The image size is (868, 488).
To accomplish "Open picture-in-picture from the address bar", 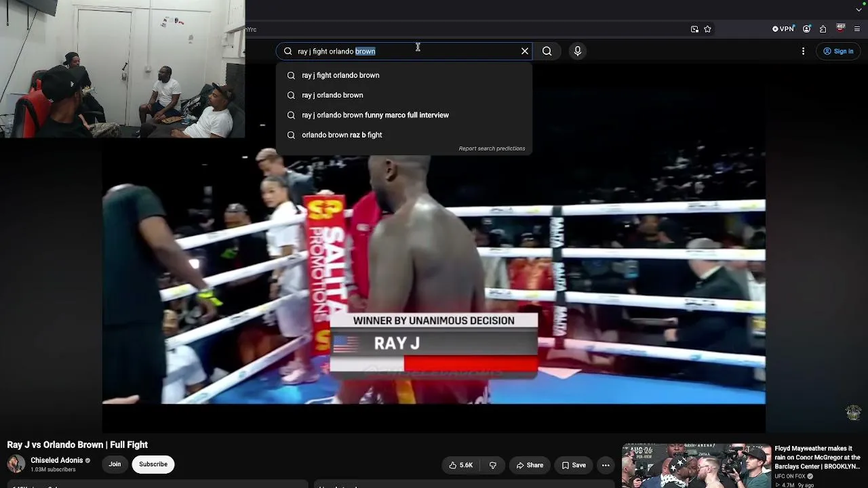I will pos(694,29).
